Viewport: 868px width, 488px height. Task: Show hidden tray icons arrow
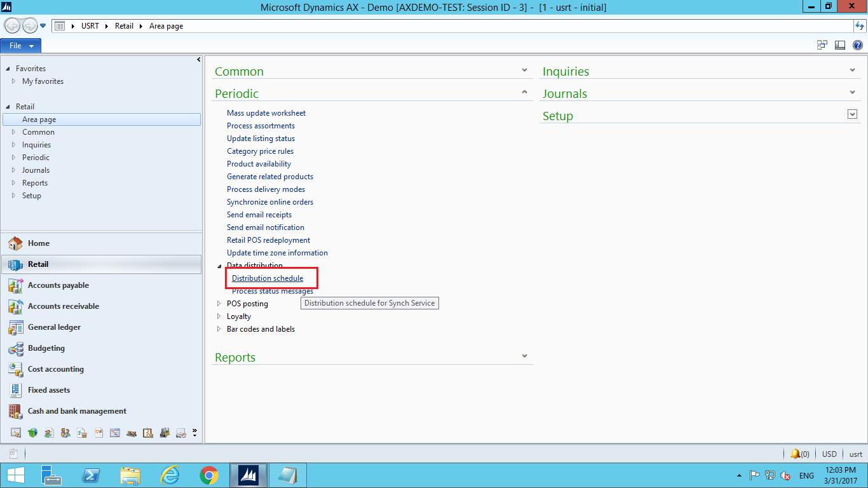[738, 475]
